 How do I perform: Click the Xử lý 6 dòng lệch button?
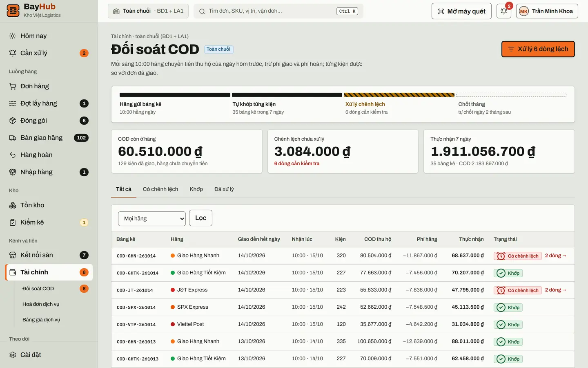pyautogui.click(x=538, y=49)
